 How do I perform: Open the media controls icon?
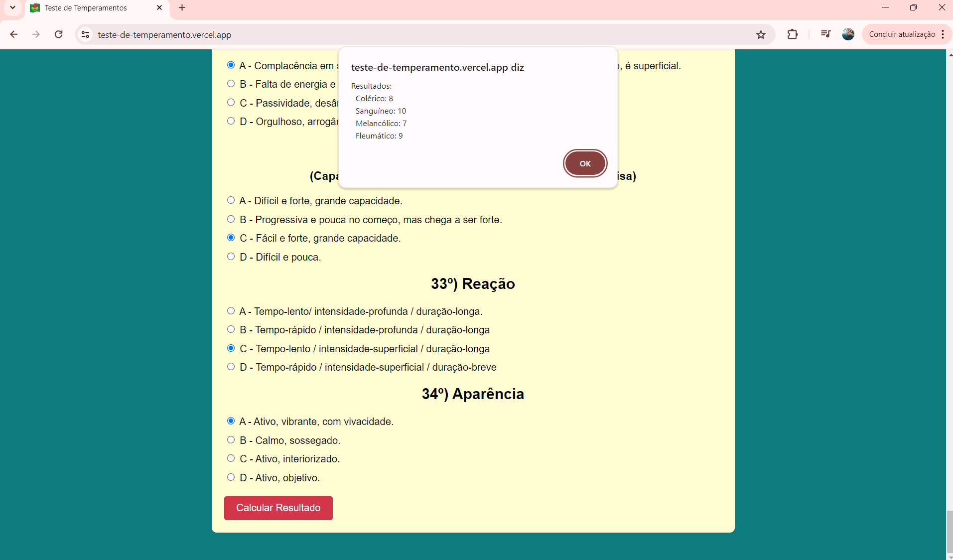click(x=825, y=34)
